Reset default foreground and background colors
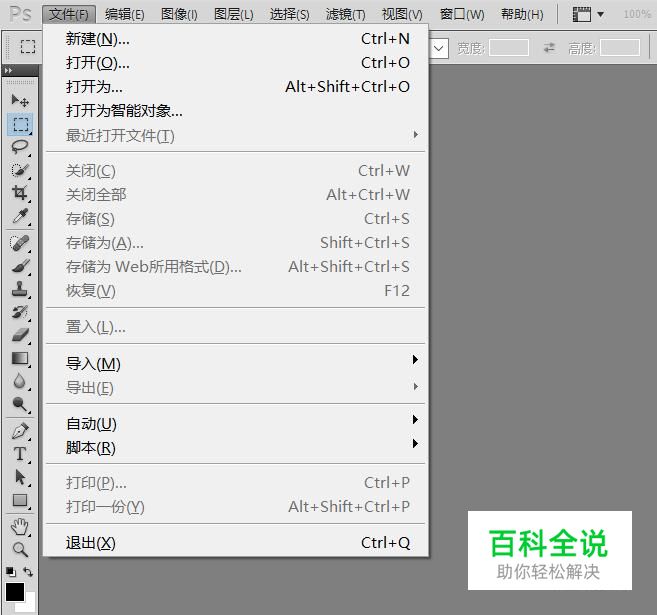The width and height of the screenshot is (657, 615). click(x=10, y=572)
